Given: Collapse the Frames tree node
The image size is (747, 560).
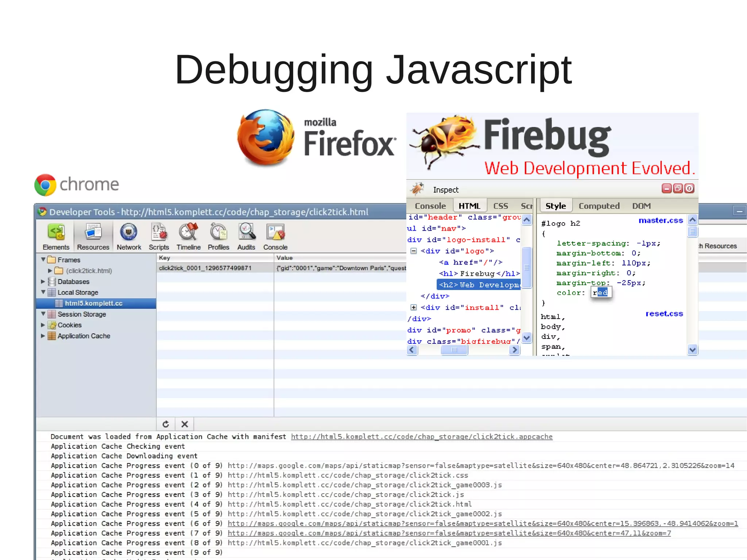Looking at the screenshot, I should tap(43, 260).
